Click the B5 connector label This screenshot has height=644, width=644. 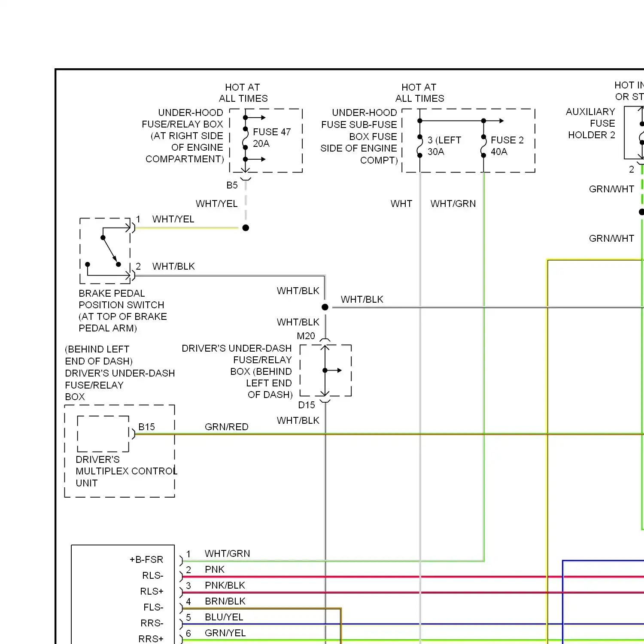coord(232,185)
